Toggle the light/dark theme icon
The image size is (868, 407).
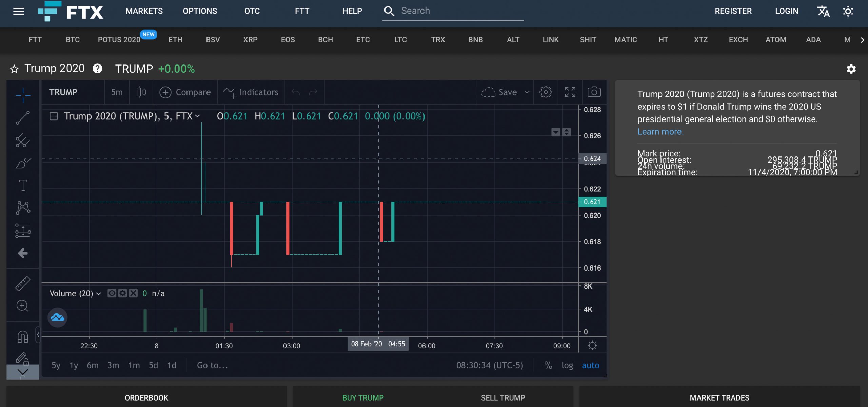pos(848,11)
